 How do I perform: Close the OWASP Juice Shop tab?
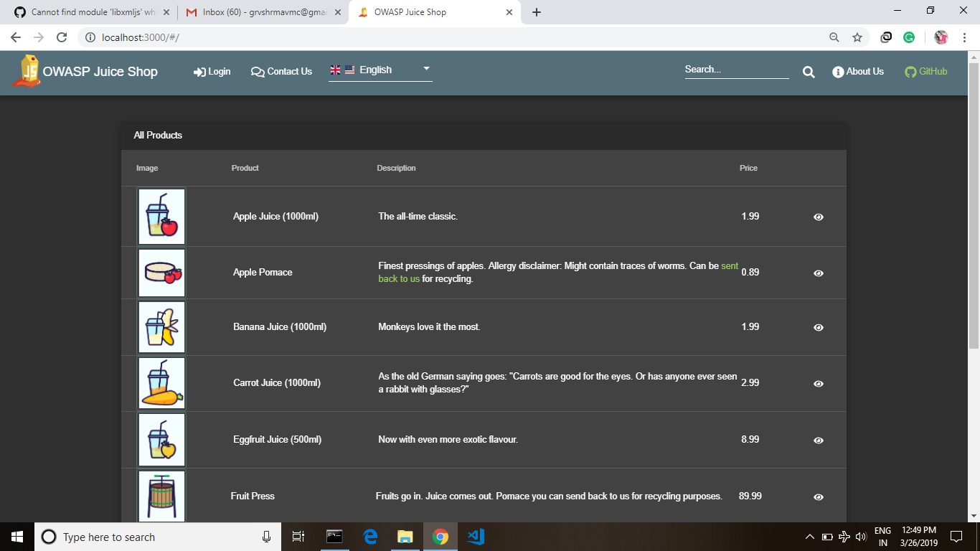[509, 12]
